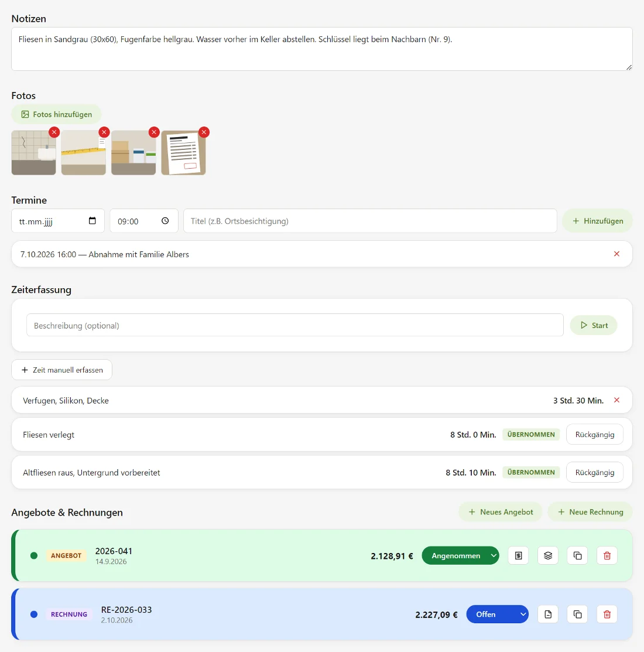Click Fotos hinzufügen

(57, 114)
